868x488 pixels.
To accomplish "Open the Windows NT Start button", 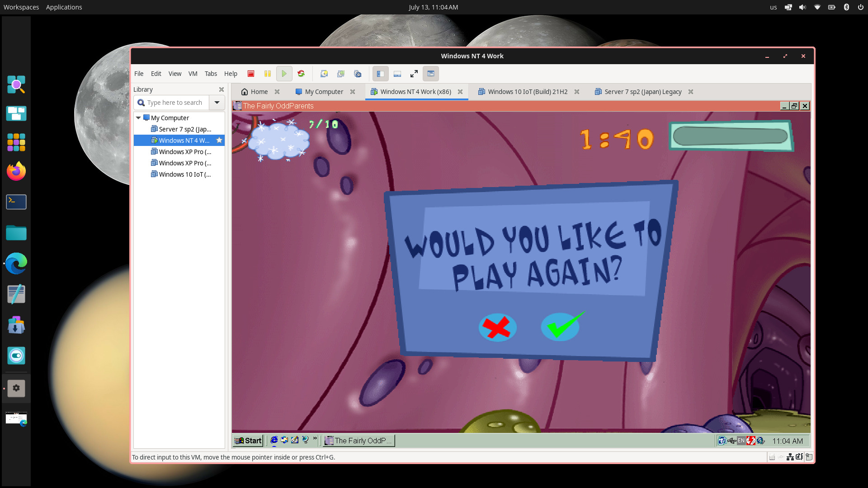I will click(248, 441).
